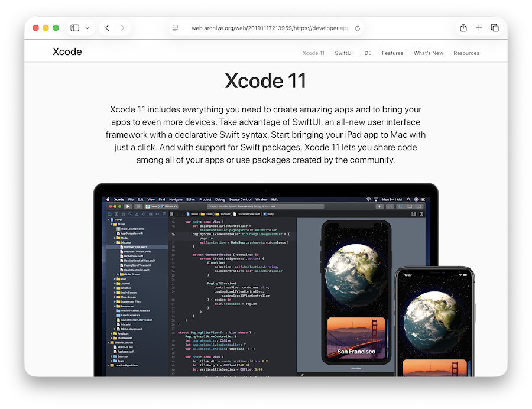Click the San Francisco card in preview
This screenshot has height=409, width=532.
[356, 338]
